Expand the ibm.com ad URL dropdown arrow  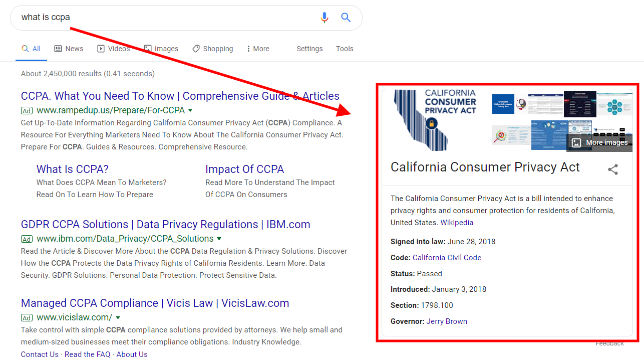click(219, 239)
